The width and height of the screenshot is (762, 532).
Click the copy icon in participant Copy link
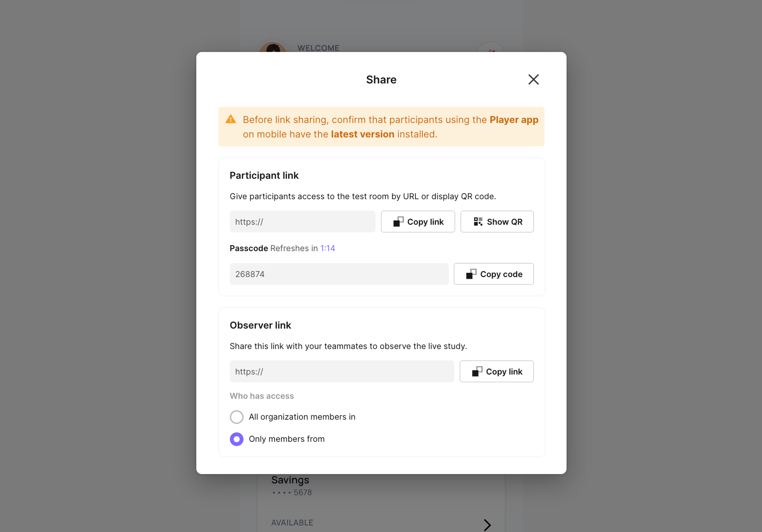pyautogui.click(x=398, y=222)
